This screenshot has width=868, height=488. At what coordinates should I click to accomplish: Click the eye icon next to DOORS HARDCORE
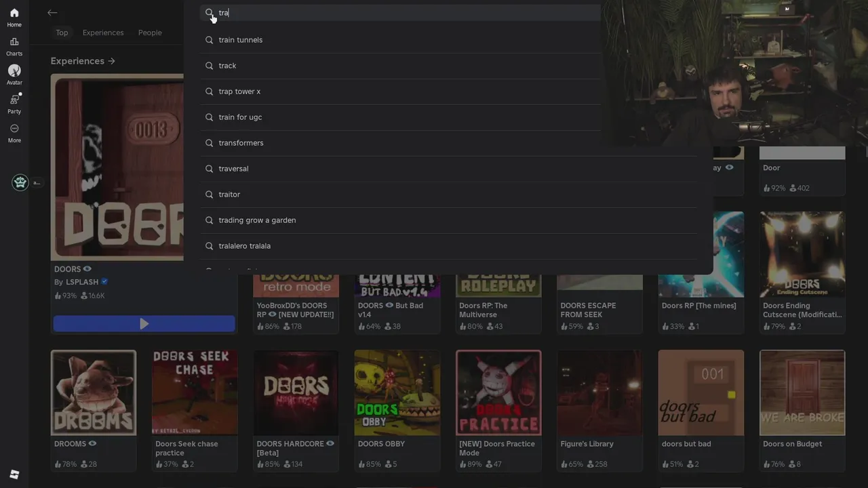pos(330,444)
